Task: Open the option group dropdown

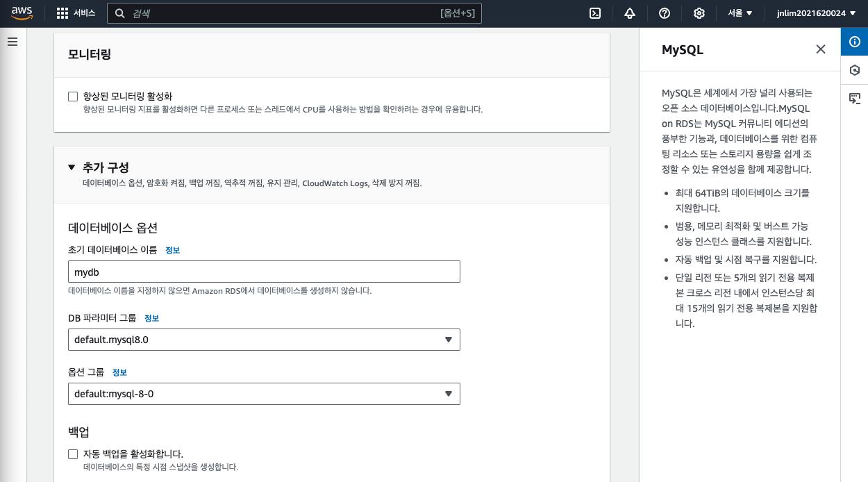Action: (264, 394)
